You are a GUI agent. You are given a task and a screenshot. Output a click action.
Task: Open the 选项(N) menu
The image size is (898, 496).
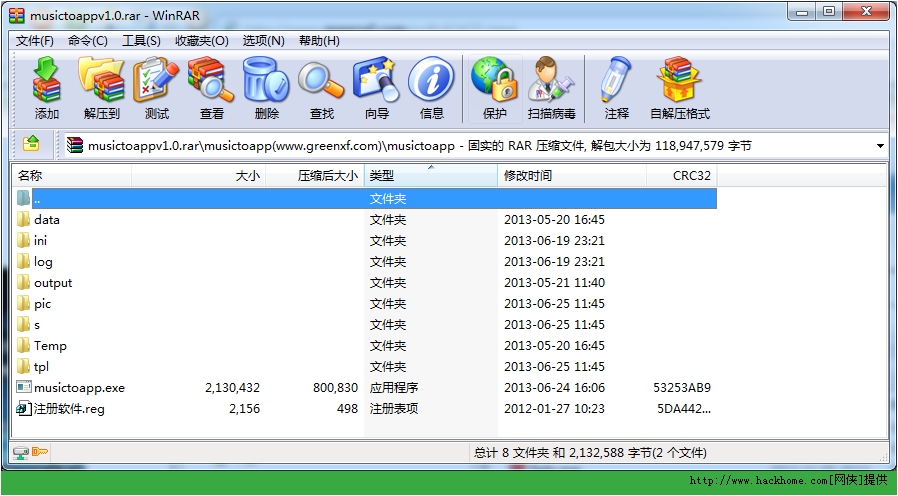pyautogui.click(x=263, y=41)
